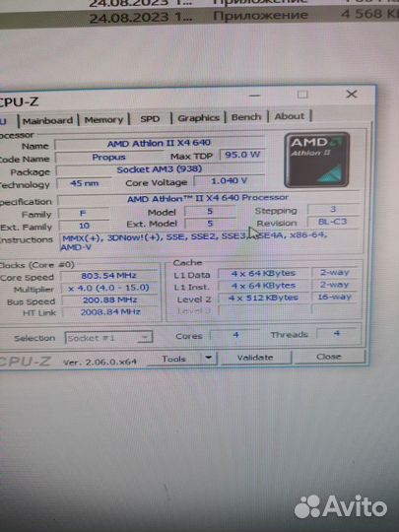Screen dimensions: 399x532
Task: Select the SPD tab
Action: pyautogui.click(x=150, y=119)
